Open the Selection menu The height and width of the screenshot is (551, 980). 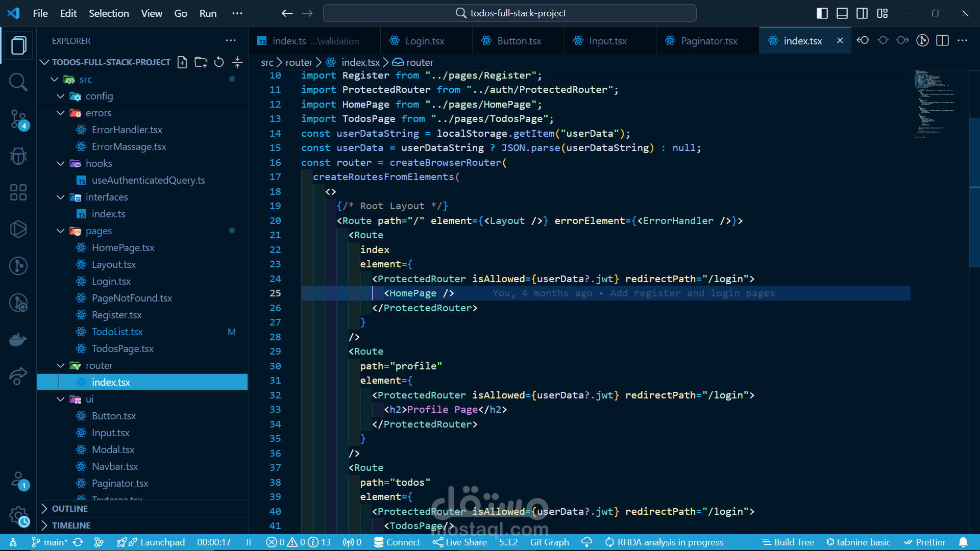pyautogui.click(x=109, y=13)
